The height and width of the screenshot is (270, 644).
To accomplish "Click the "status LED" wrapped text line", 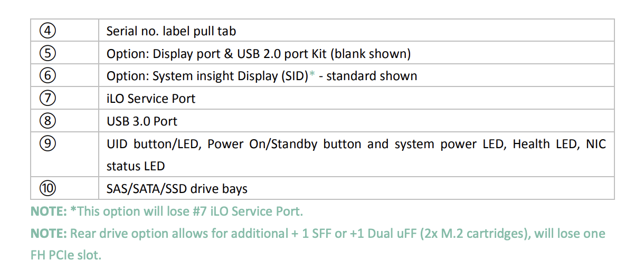I will (x=136, y=166).
